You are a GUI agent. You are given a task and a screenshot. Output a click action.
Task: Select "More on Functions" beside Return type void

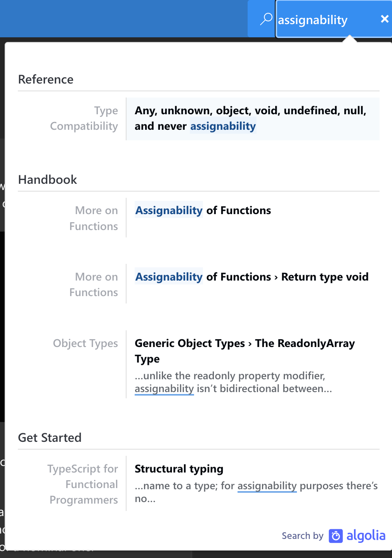tap(94, 284)
